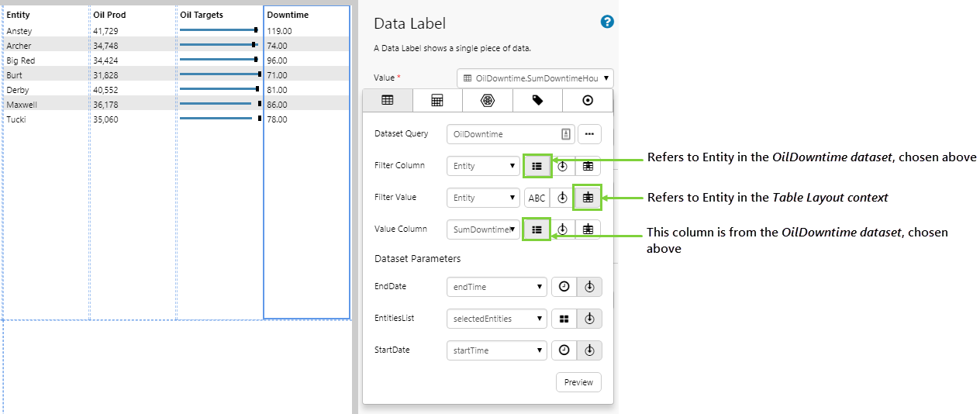Click grid icon for EntitiesList parameter
The height and width of the screenshot is (414, 980).
click(x=564, y=319)
